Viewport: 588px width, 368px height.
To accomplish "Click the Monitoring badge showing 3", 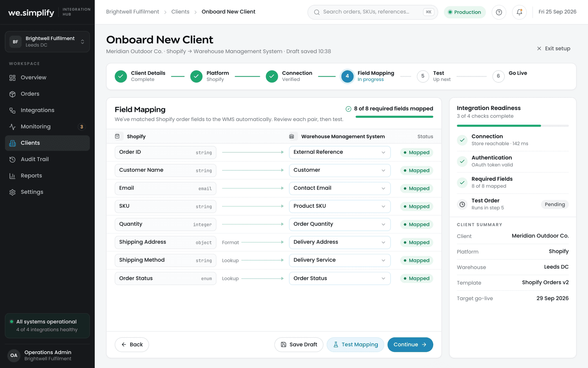I will [82, 127].
